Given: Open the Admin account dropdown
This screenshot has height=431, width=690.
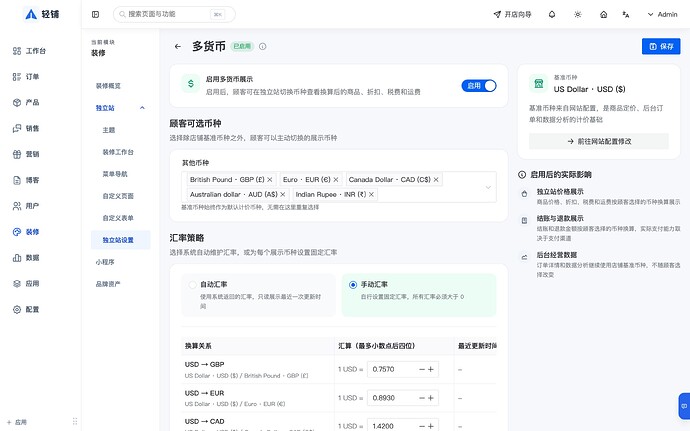Looking at the screenshot, I should tap(662, 15).
